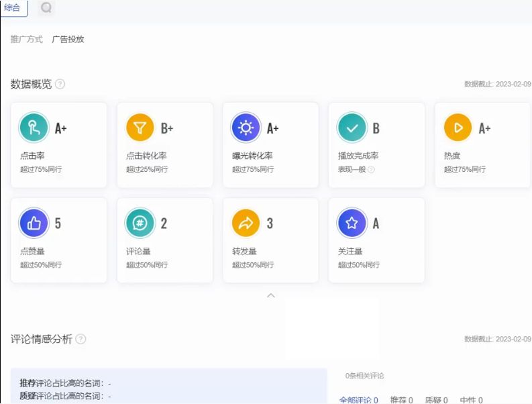
Task: Click the 关注量 label
Action: click(350, 251)
